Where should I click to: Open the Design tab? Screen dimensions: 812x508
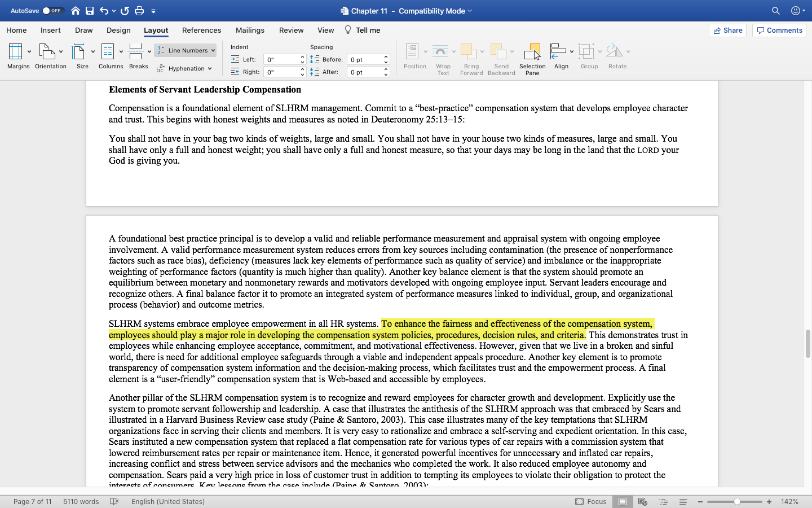(x=118, y=30)
